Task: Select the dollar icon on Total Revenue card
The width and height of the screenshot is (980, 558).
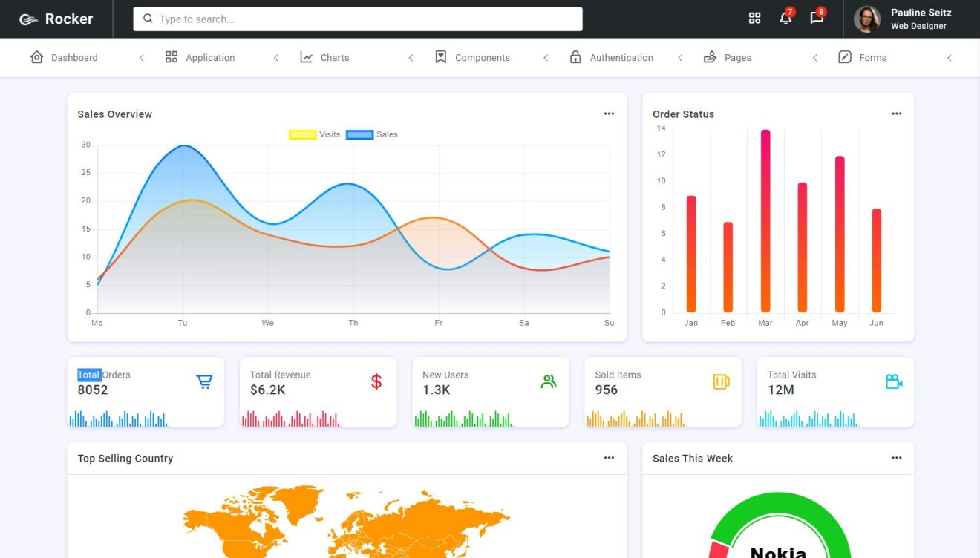Action: pyautogui.click(x=376, y=381)
